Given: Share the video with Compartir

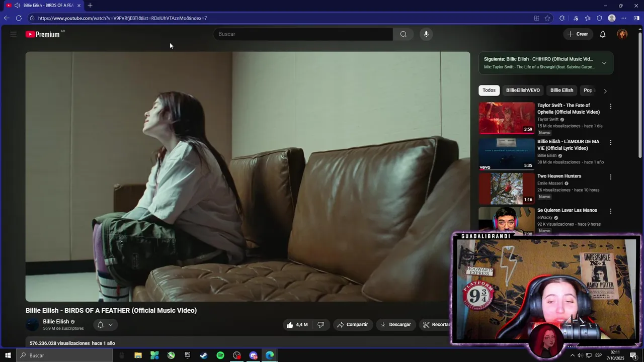Looking at the screenshot, I should click(x=353, y=325).
